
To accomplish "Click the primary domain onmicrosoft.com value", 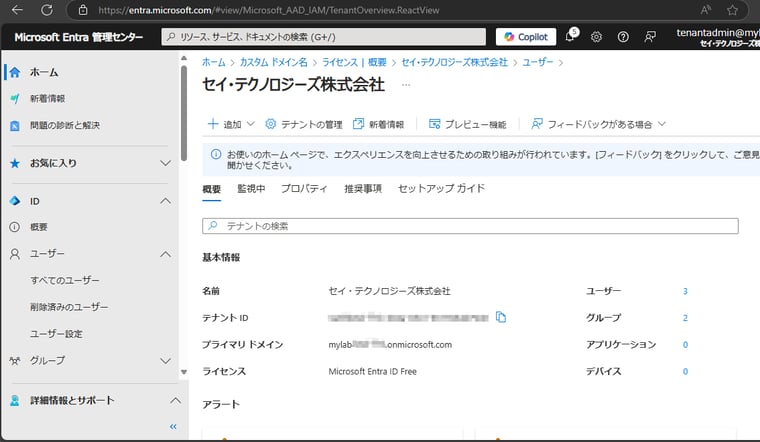I will click(390, 345).
